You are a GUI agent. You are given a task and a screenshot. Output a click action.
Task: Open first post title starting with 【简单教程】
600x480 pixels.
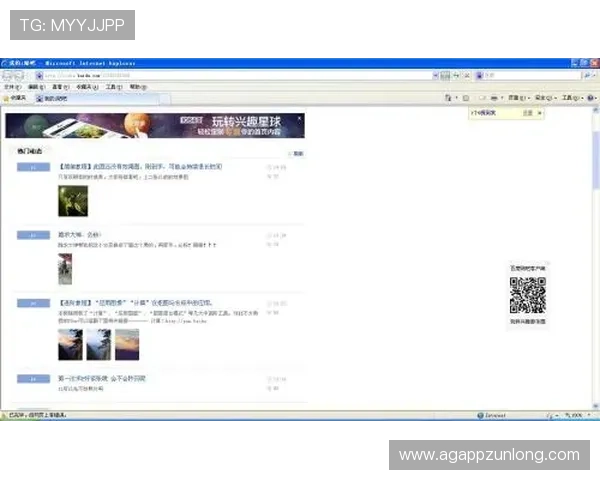point(140,167)
